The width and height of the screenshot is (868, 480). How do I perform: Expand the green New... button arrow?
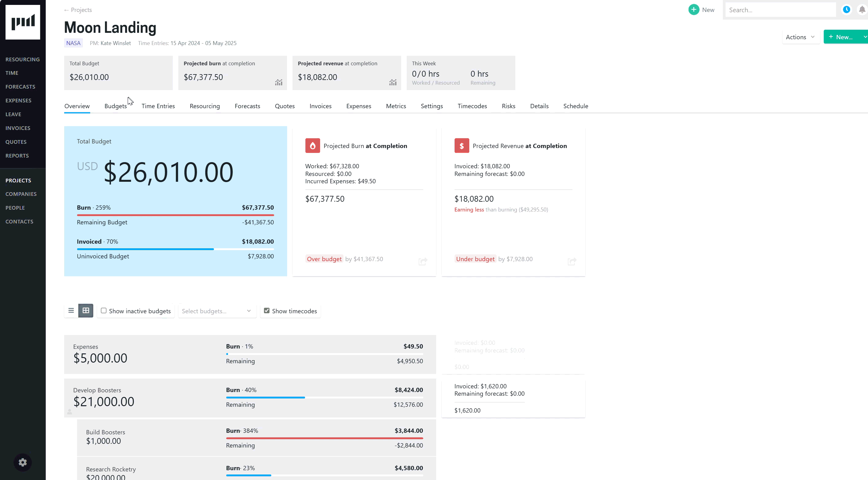coord(865,37)
